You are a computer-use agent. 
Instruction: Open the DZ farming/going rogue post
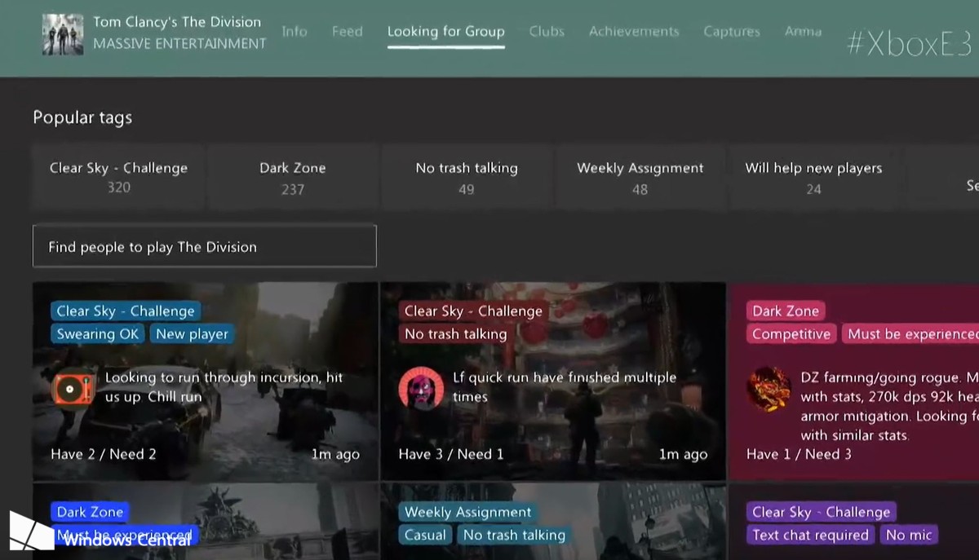889,406
